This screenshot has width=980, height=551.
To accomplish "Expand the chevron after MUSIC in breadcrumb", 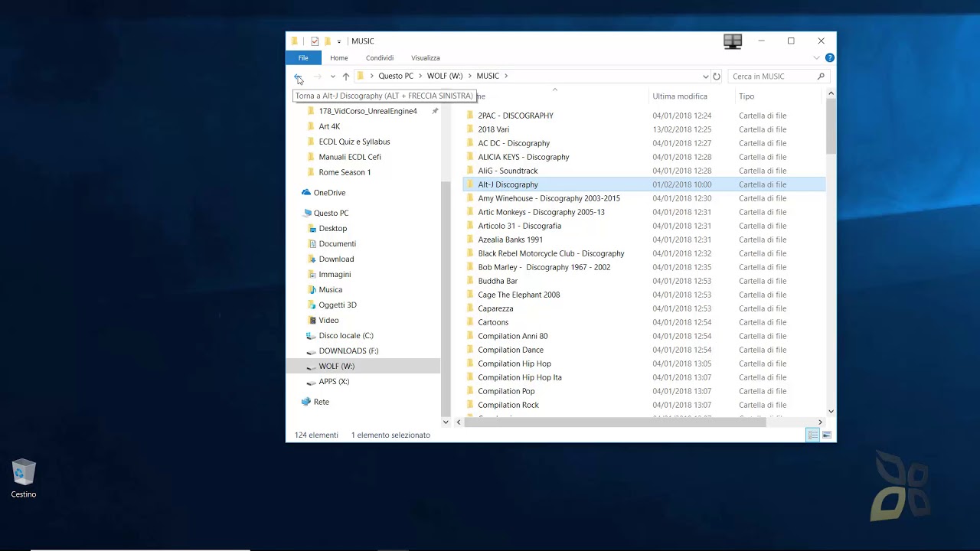I will [506, 77].
